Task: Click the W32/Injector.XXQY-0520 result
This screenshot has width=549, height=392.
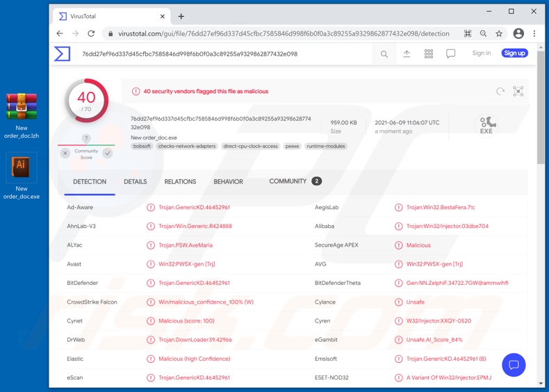Action: 439,321
